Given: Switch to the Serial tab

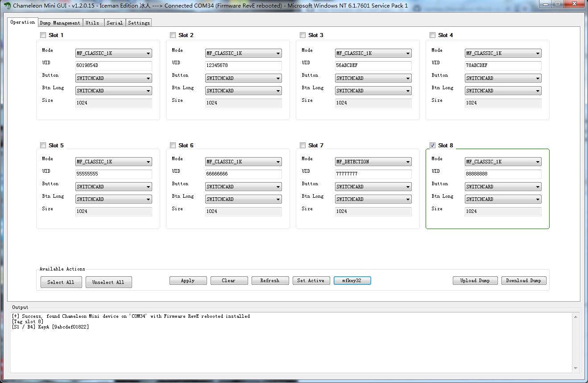Looking at the screenshot, I should coord(115,22).
